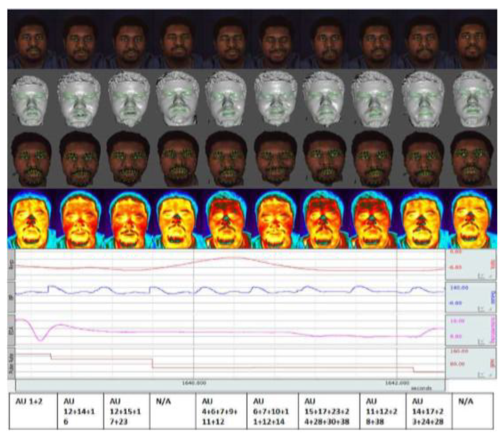The image size is (504, 436).
Task: Click blue units tag in BP panel
Action: (x=493, y=297)
